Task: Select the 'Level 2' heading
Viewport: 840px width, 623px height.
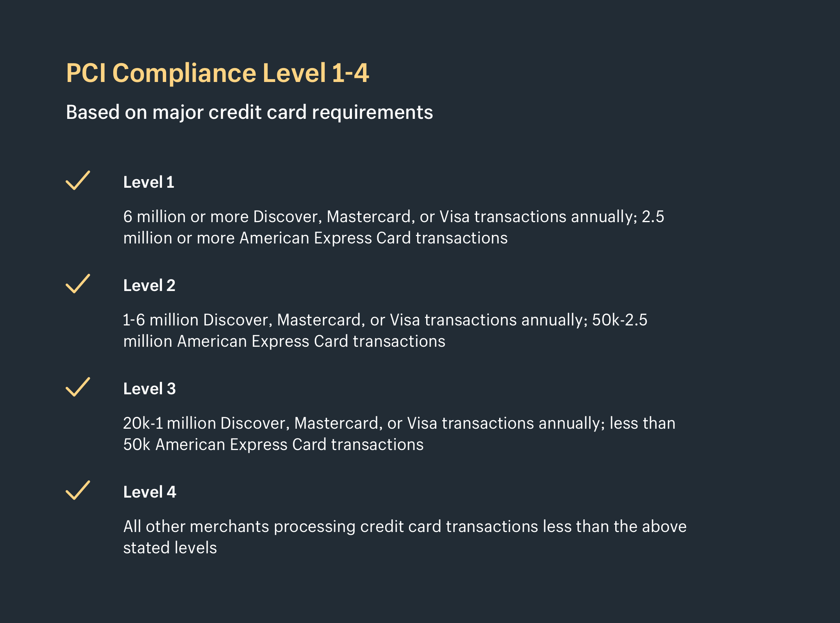Action: 149,286
